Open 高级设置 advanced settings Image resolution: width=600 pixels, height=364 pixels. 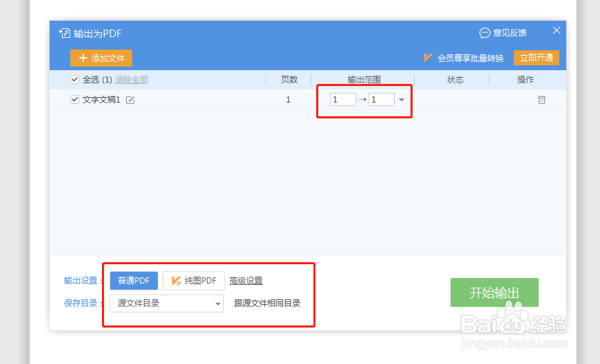pos(246,281)
